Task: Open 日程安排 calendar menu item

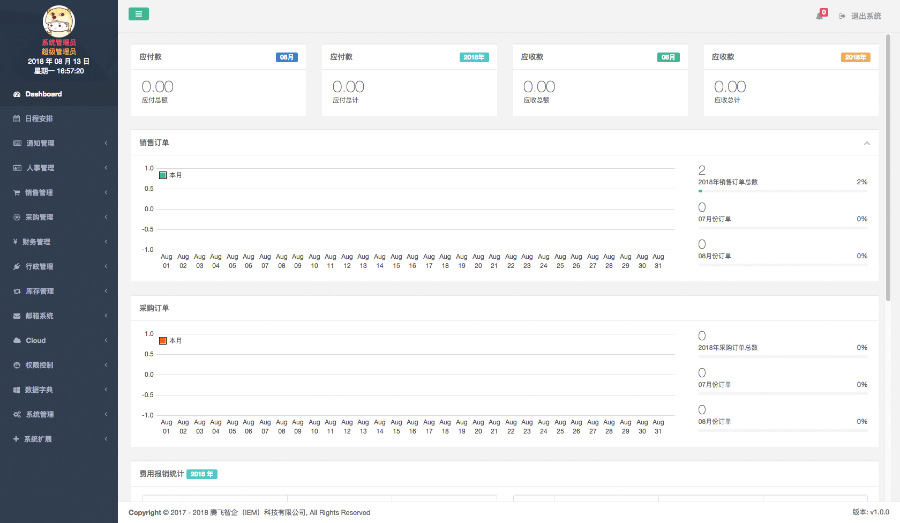Action: tap(39, 118)
